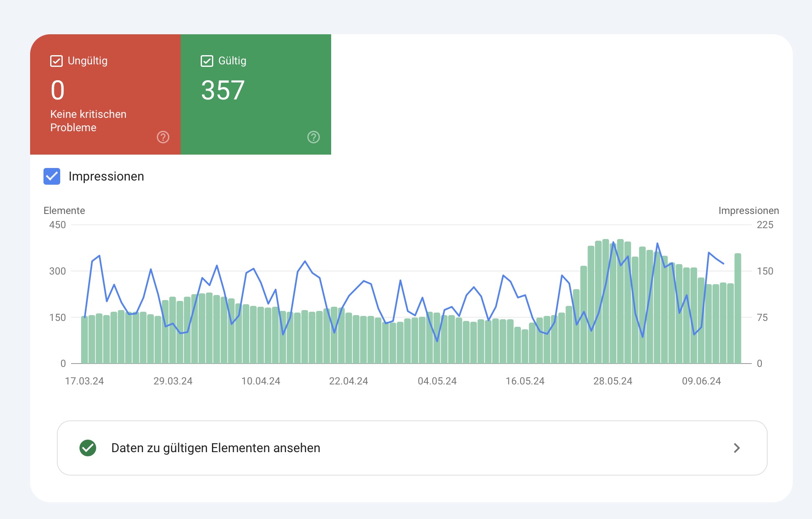Image resolution: width=812 pixels, height=519 pixels.
Task: Click the blue impressions line at its peak
Action: point(614,242)
